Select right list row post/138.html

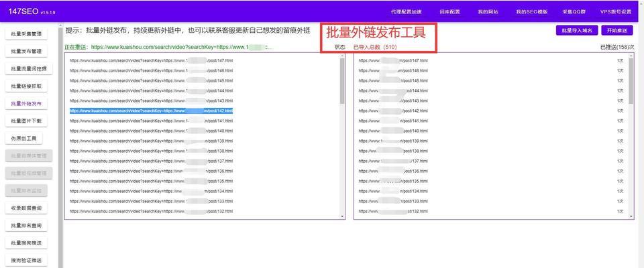[x=393, y=151]
